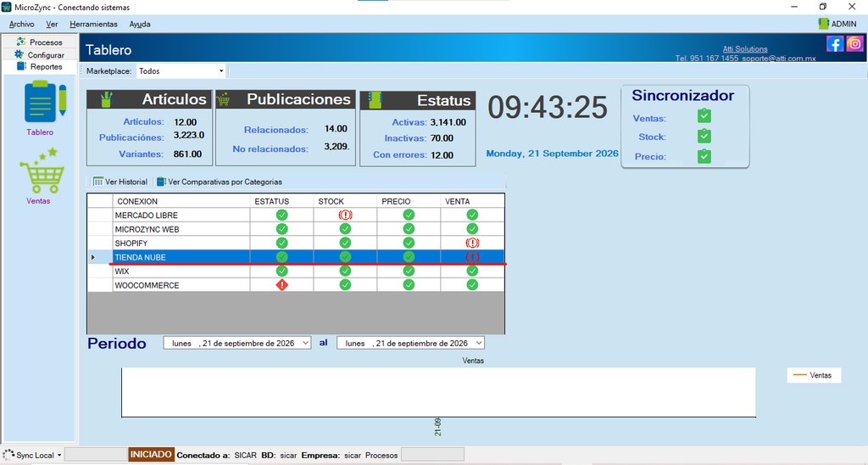
Task: Open the Tablero clipboard icon in sidebar
Action: point(46,102)
